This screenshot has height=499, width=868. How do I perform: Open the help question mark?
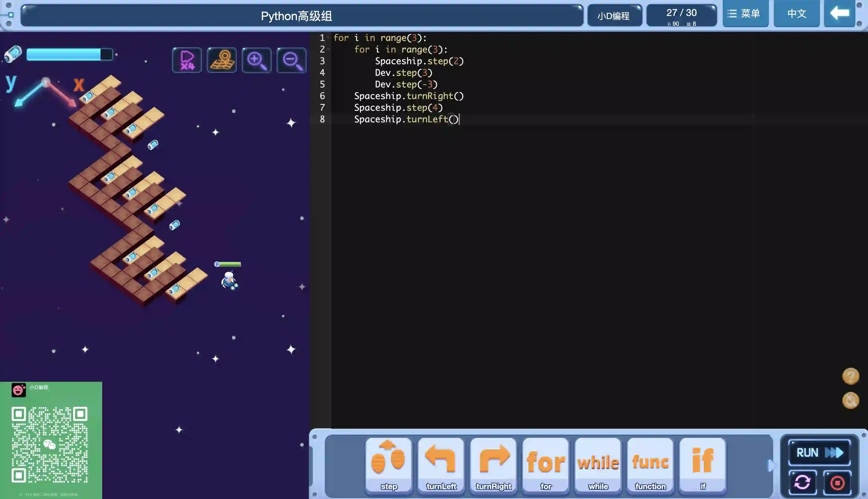851,376
